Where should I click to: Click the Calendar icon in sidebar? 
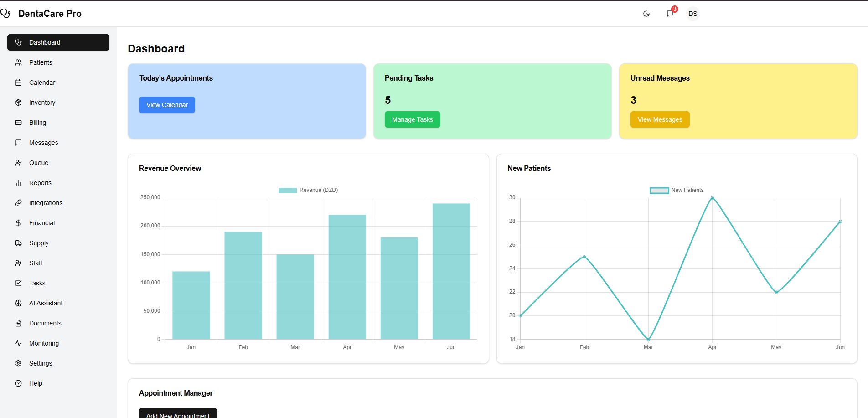18,83
